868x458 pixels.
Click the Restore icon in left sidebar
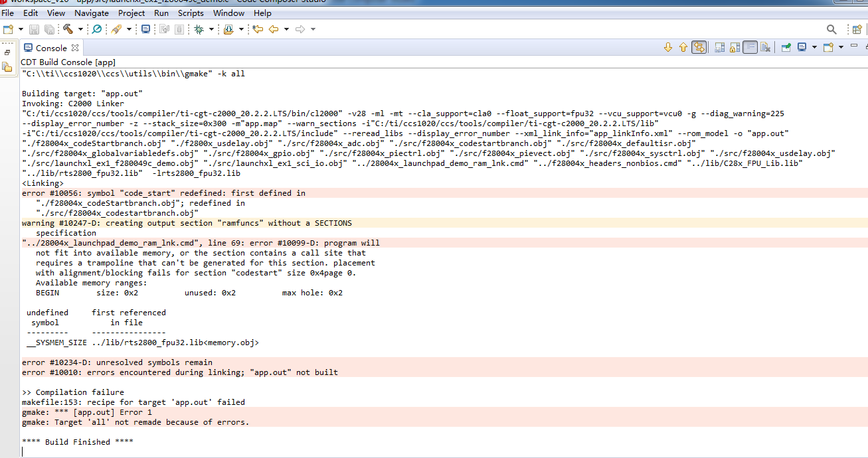(7, 52)
